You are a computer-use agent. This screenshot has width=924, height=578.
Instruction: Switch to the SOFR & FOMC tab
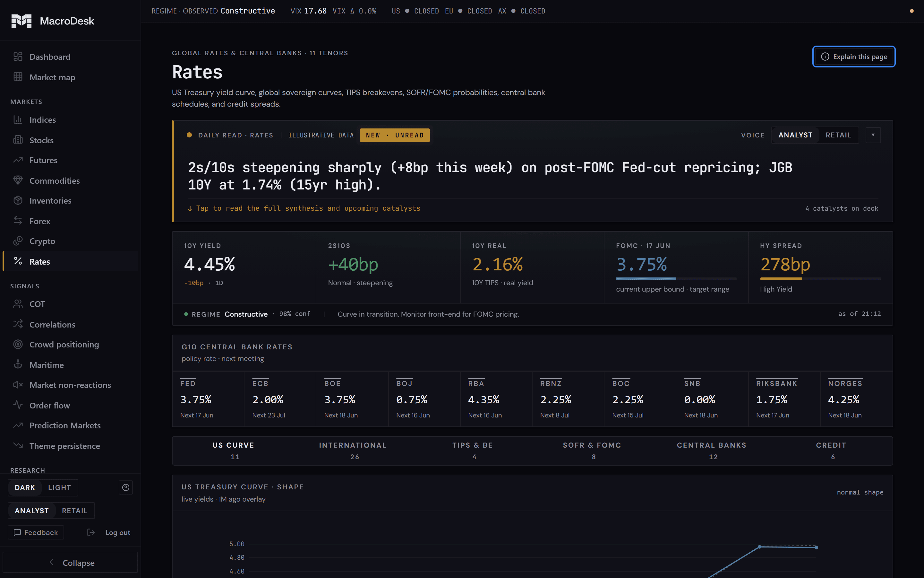[592, 451]
